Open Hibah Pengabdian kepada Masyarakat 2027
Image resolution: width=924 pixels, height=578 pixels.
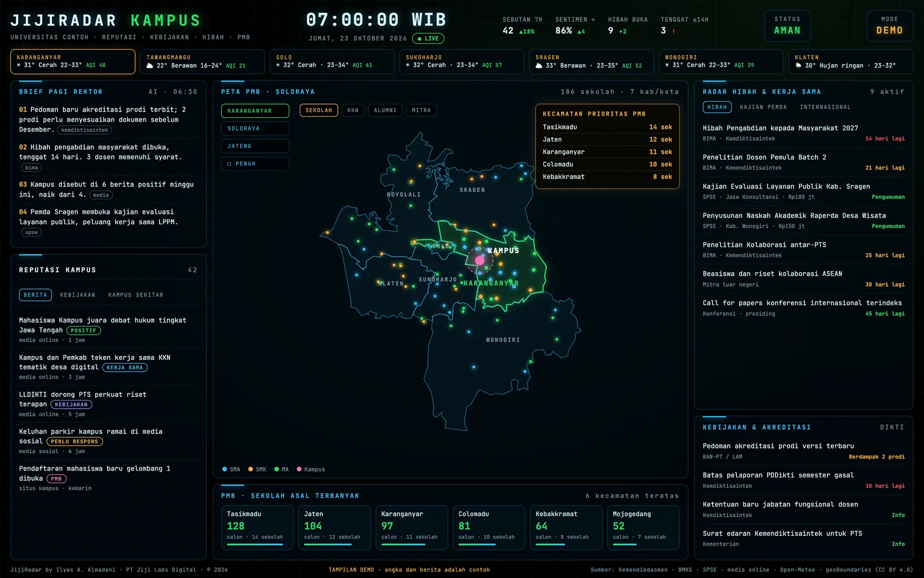click(803, 134)
